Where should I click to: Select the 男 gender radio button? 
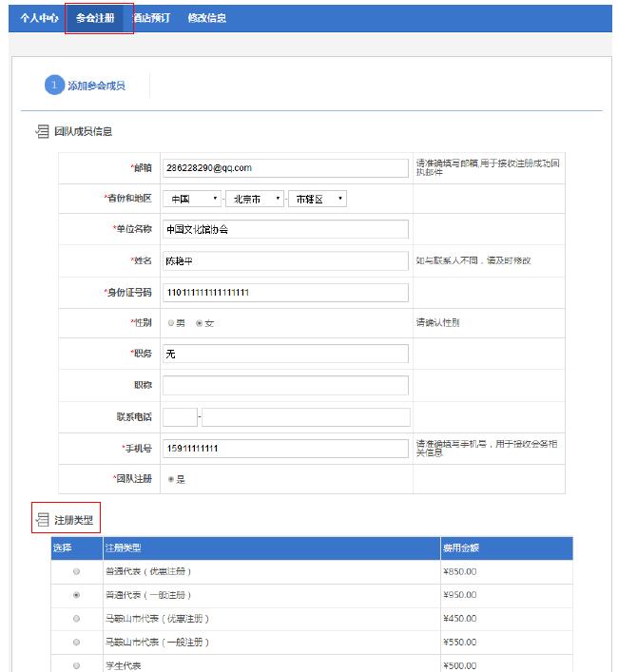(171, 323)
